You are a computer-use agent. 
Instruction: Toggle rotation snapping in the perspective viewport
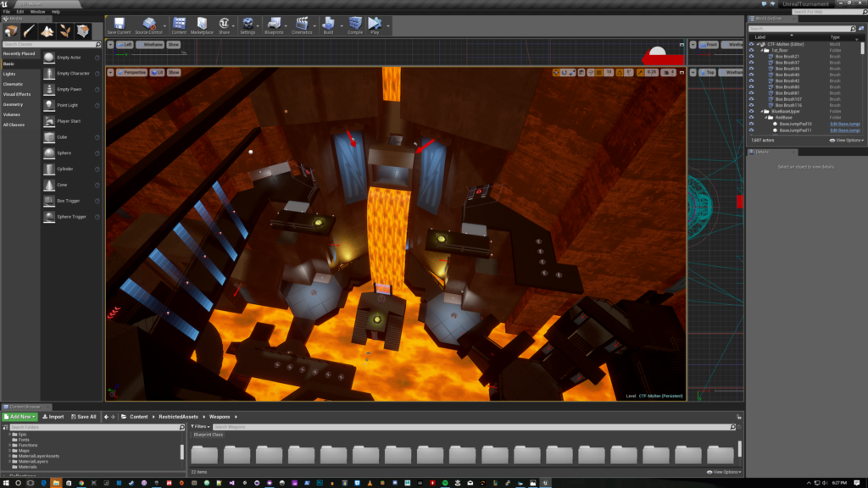pyautogui.click(x=620, y=73)
